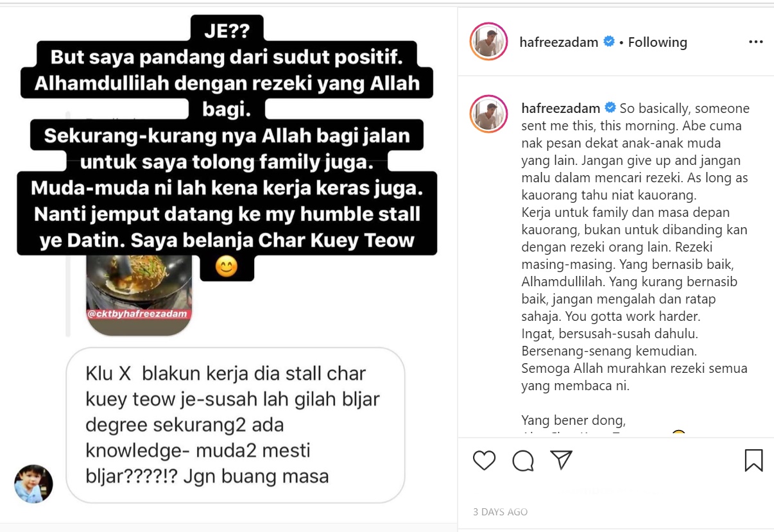Click hafreezadam verified badge in header
Viewport: 774px width, 532px height.
pyautogui.click(x=609, y=42)
